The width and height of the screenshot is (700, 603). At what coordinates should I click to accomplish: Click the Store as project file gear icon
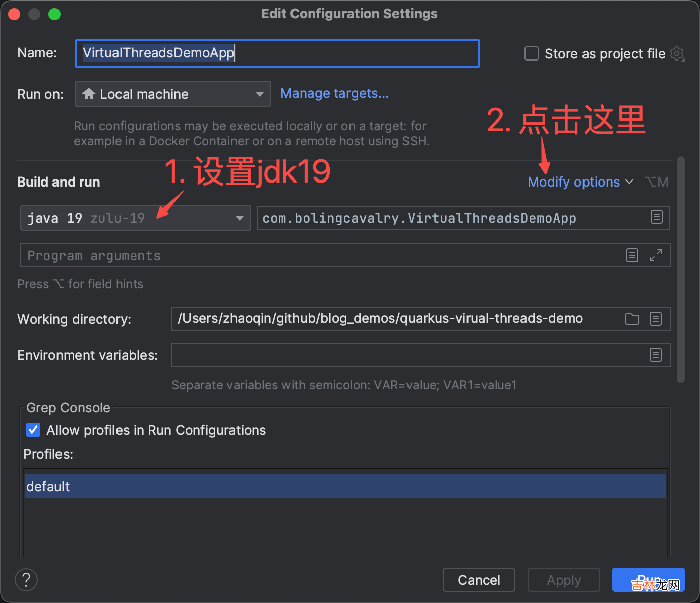click(x=677, y=53)
